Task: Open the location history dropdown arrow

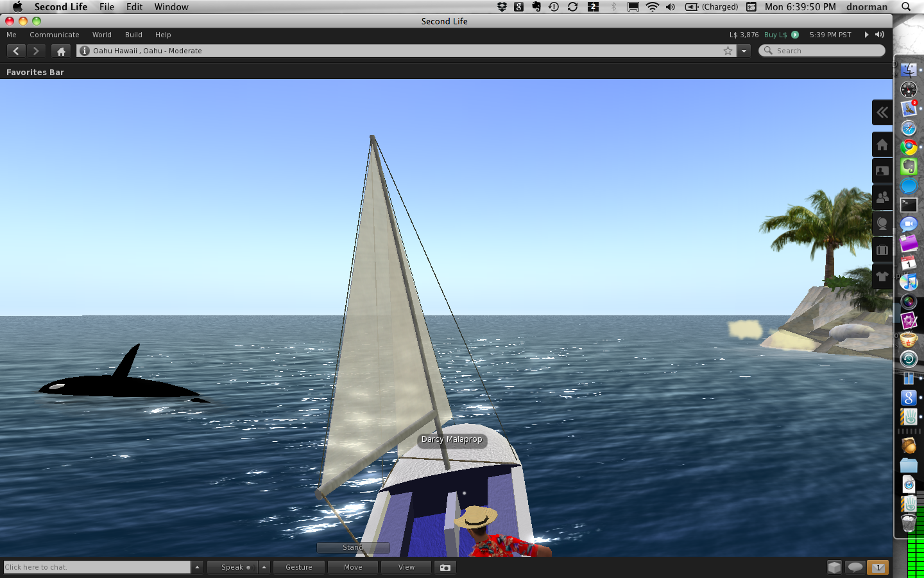Action: (744, 51)
